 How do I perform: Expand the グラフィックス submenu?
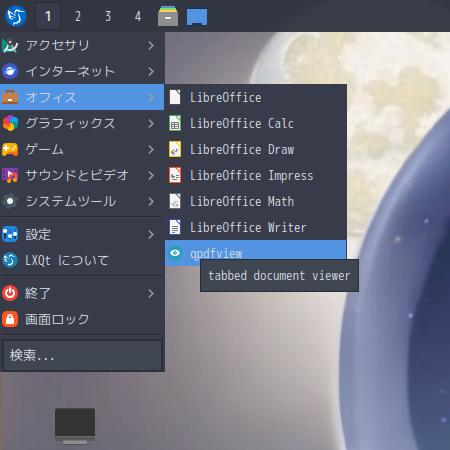click(82, 123)
